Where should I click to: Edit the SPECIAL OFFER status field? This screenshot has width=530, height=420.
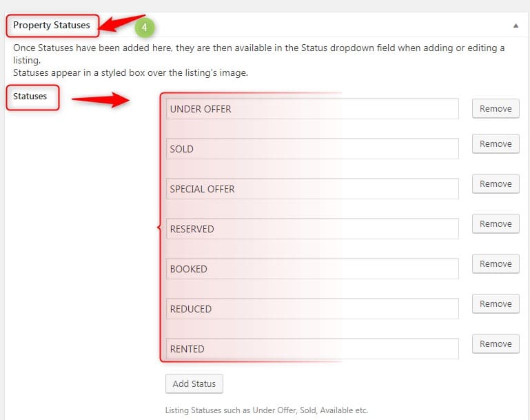click(312, 189)
